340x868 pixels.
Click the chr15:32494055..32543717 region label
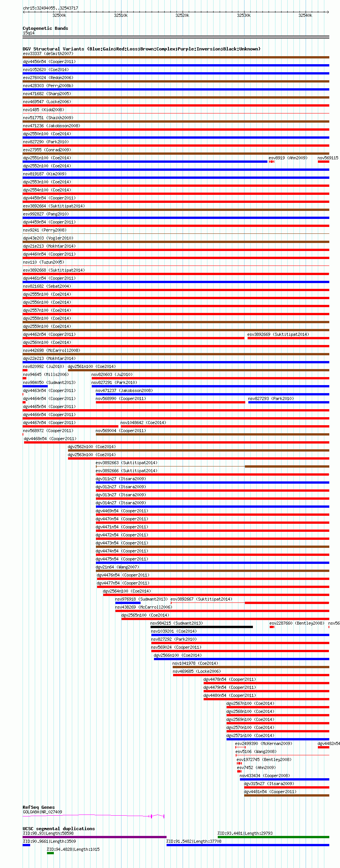50,8
